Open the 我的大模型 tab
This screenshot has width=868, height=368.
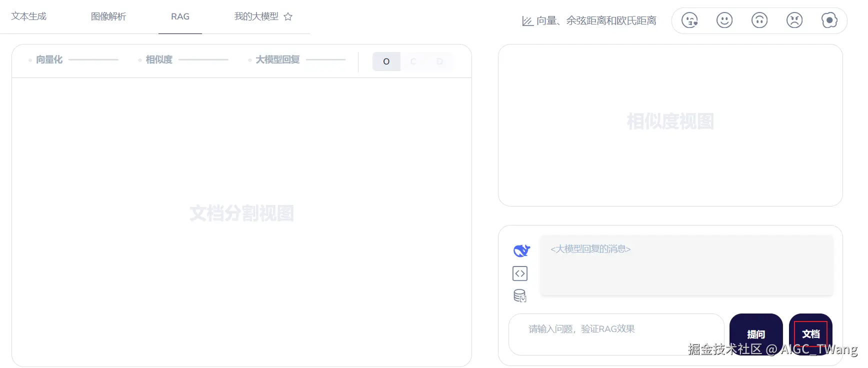coord(256,16)
